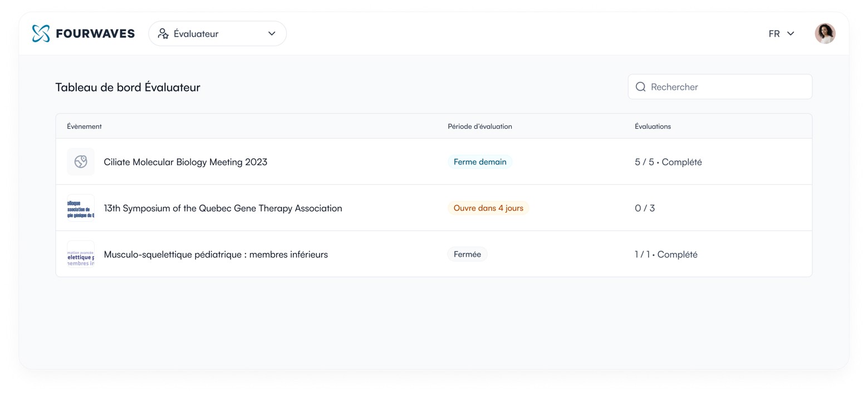This screenshot has height=395, width=868.
Task: Click the Ciliate Meeting globe placeholder icon
Action: [x=81, y=162]
